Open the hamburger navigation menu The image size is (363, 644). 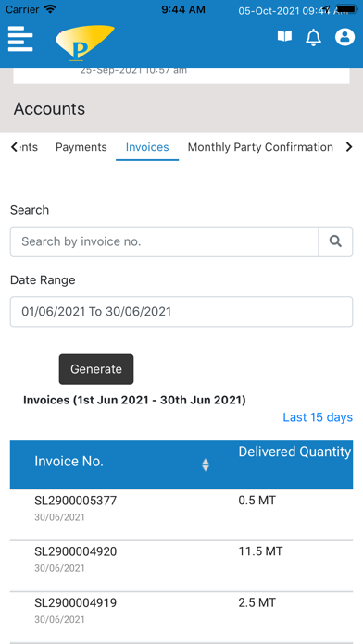(20, 39)
